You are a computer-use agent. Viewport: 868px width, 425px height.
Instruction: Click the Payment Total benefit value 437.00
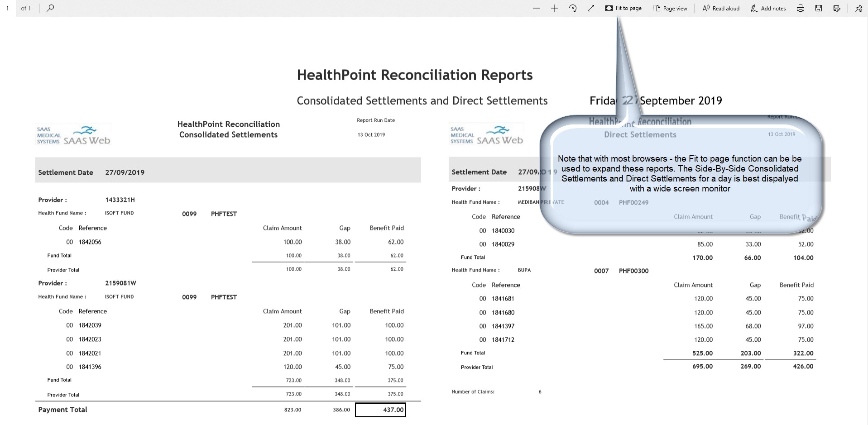[380, 410]
